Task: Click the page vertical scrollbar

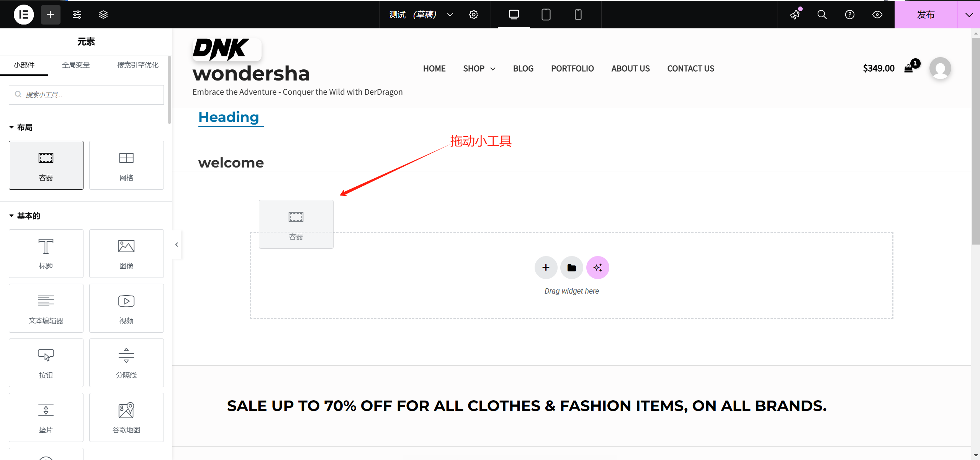Action: pos(975,142)
